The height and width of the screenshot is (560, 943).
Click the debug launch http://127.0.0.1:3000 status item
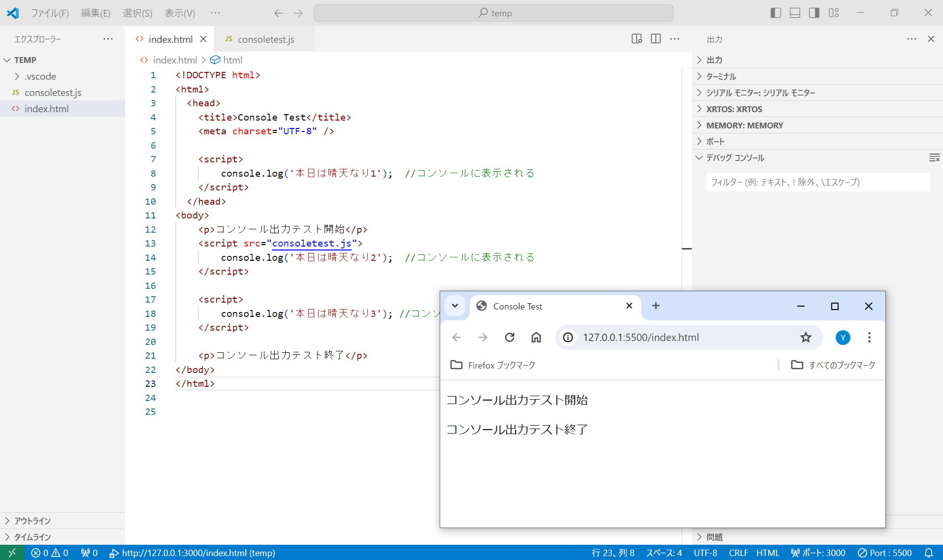click(x=192, y=553)
